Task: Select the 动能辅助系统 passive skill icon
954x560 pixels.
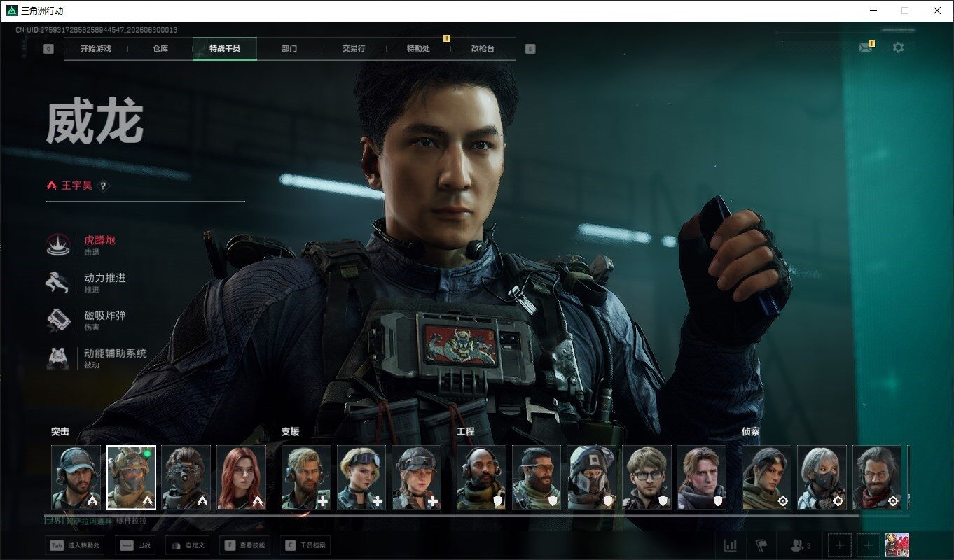Action: (58, 358)
